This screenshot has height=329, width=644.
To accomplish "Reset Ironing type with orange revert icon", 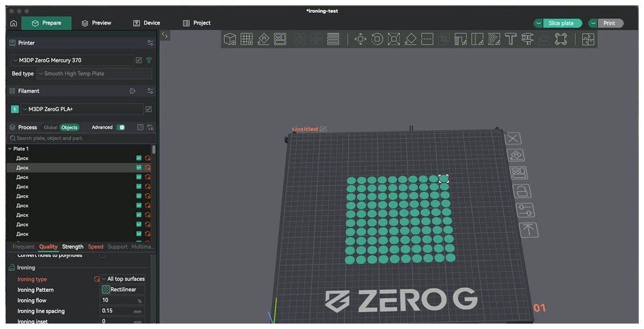I will (97, 279).
